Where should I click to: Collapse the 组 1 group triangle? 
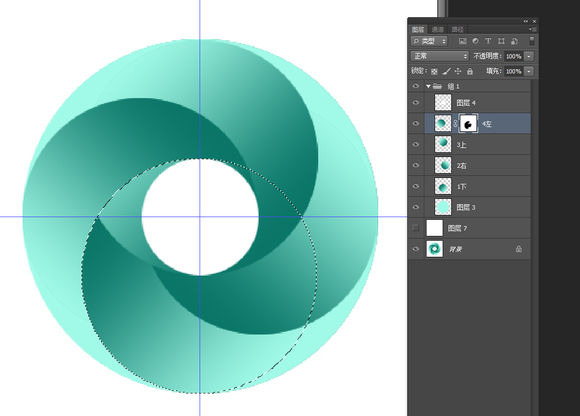pos(428,86)
